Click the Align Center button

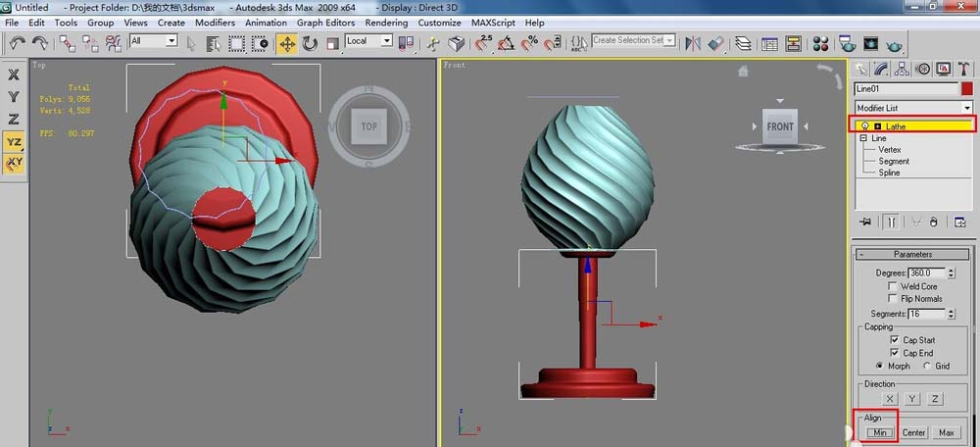pyautogui.click(x=913, y=432)
